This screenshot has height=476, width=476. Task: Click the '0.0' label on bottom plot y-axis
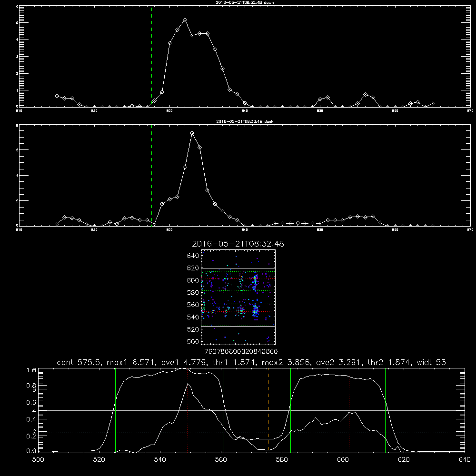click(x=31, y=451)
